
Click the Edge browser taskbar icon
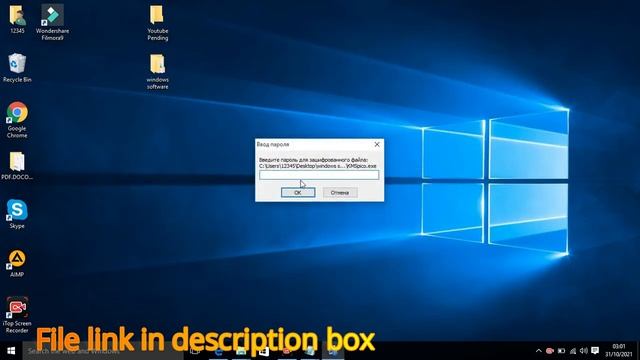[x=218, y=351]
